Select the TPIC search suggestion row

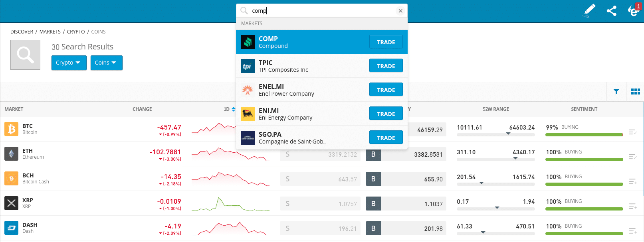(322, 66)
